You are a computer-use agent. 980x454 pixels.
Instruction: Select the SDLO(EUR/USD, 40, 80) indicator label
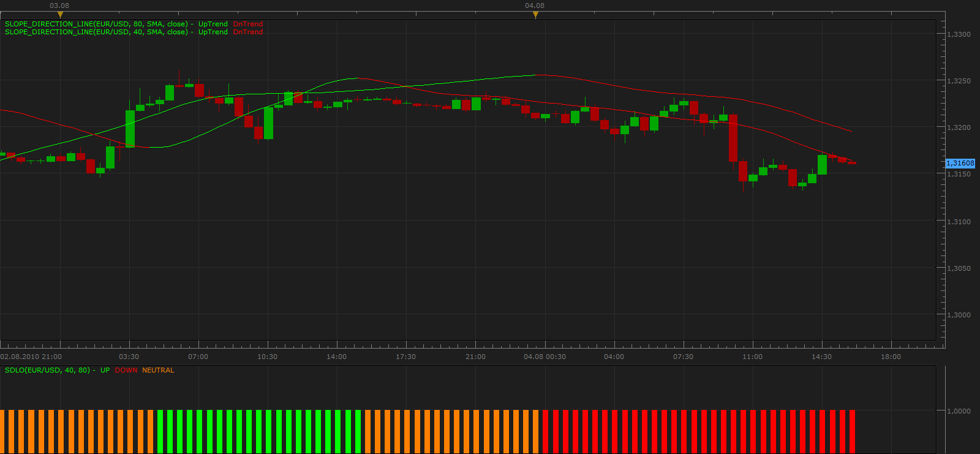point(50,370)
